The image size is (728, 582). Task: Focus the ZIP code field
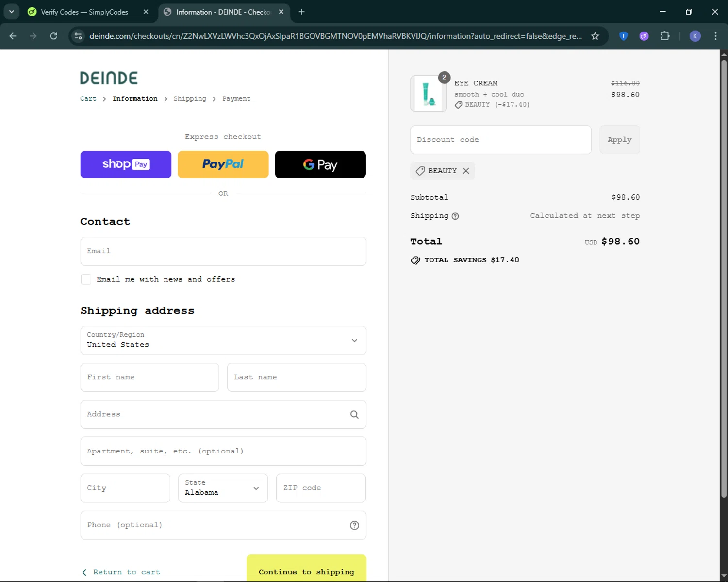(x=321, y=488)
